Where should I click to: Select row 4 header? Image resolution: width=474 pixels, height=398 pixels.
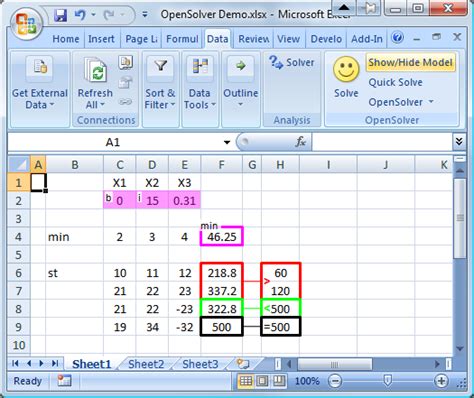19,237
